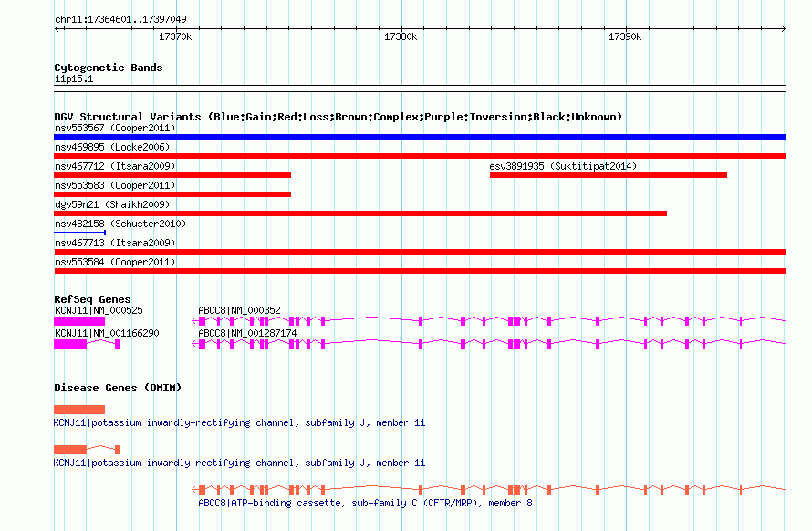Click the 11p15.1 band label
Image resolution: width=812 pixels, height=531 pixels.
(x=74, y=78)
